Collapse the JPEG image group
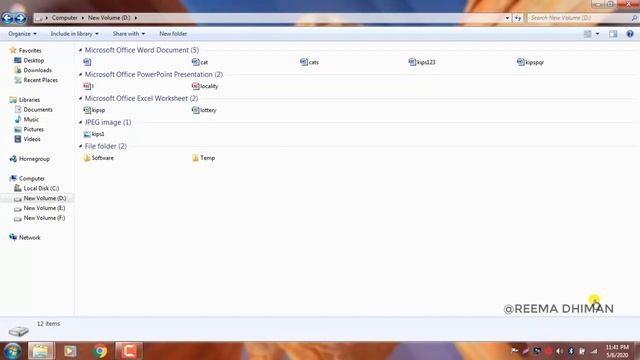The image size is (640, 360). pos(80,122)
